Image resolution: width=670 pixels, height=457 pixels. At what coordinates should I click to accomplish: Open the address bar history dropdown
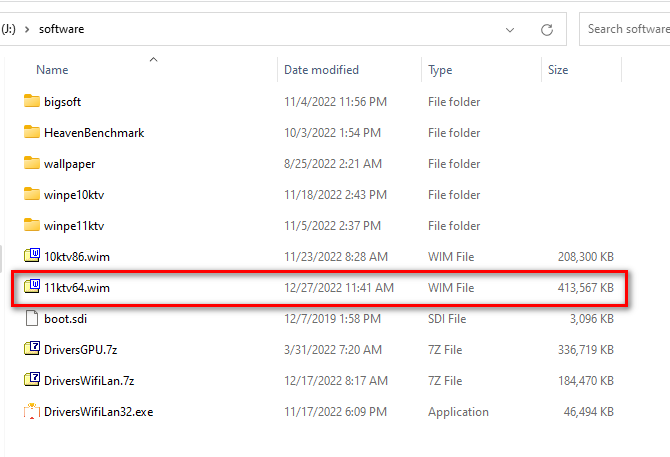[x=510, y=30]
